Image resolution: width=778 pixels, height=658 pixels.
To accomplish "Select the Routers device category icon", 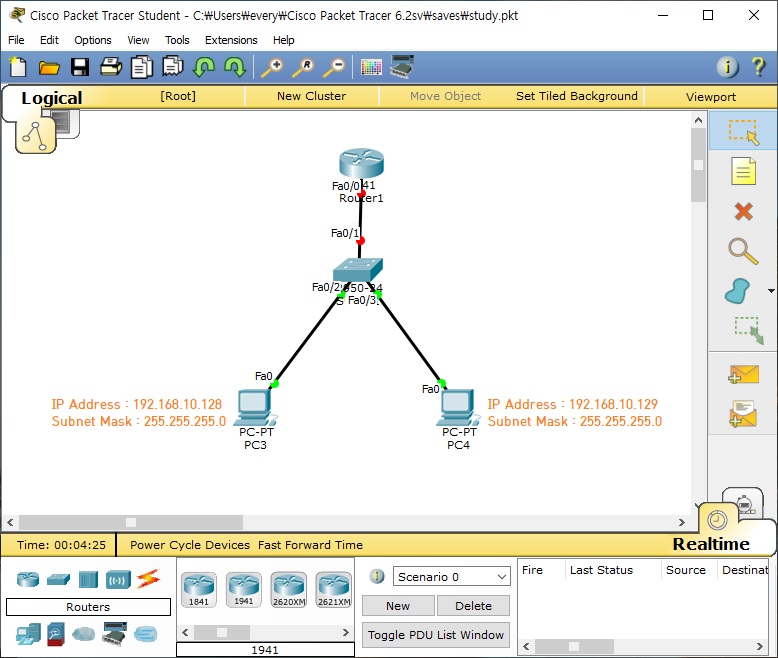I will pos(28,579).
